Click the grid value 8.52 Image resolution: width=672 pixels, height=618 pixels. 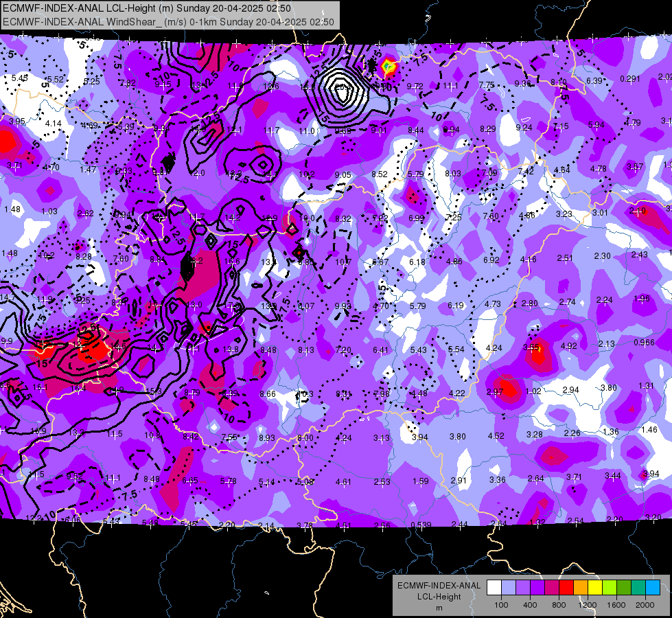click(x=380, y=174)
